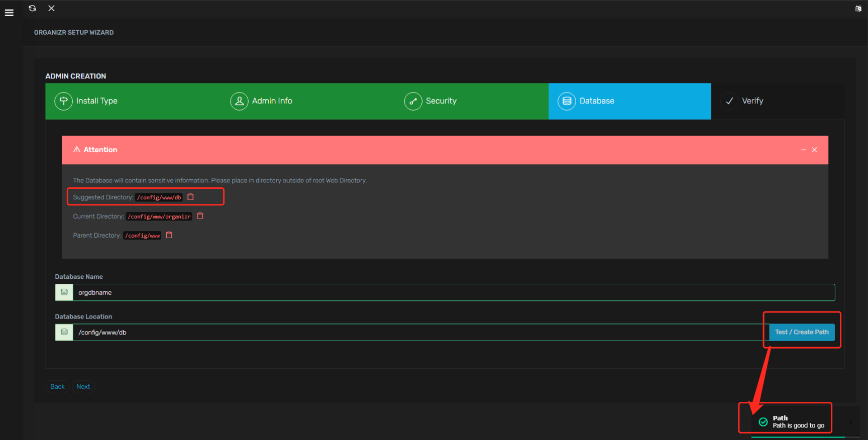The image size is (868, 440).
Task: Focus the Database Location input field
Action: click(421, 332)
